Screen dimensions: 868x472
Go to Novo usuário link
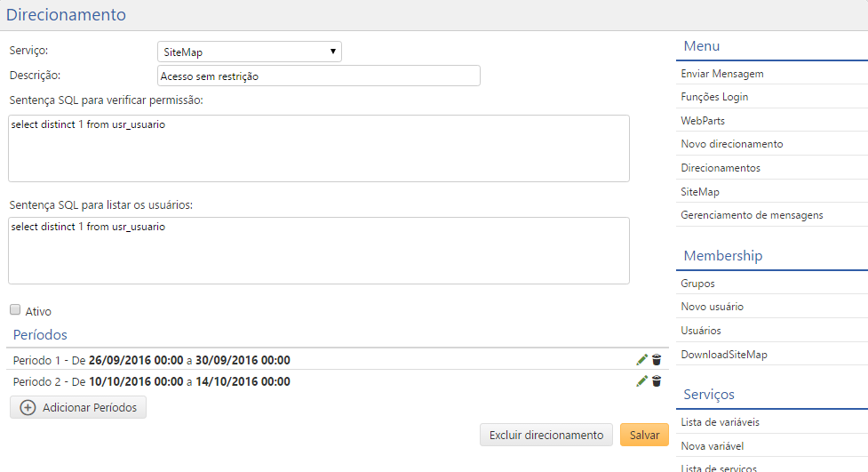click(712, 307)
